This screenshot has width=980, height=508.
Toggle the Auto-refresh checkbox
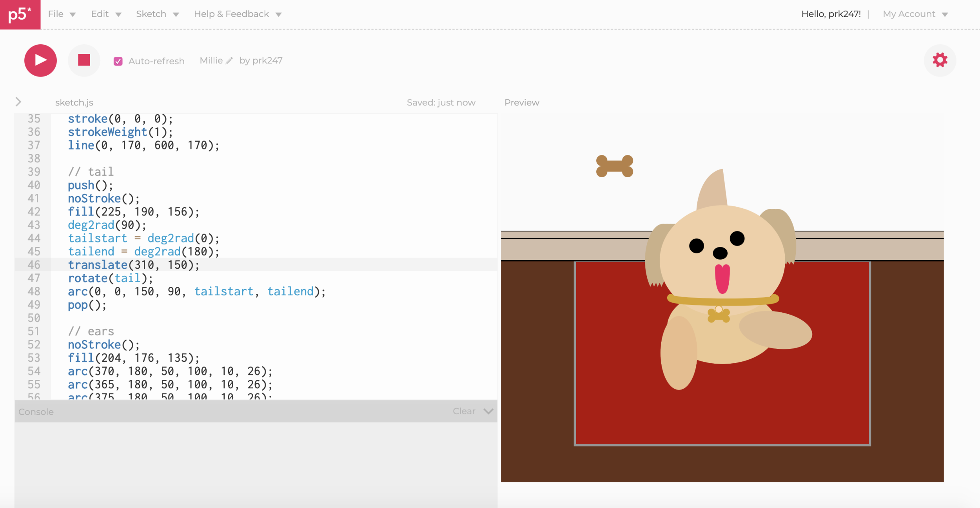[118, 61]
